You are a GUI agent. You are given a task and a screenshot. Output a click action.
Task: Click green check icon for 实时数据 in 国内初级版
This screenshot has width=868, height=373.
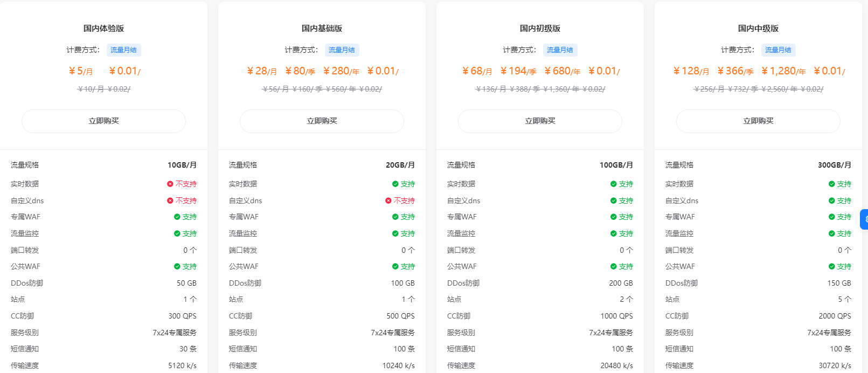614,184
